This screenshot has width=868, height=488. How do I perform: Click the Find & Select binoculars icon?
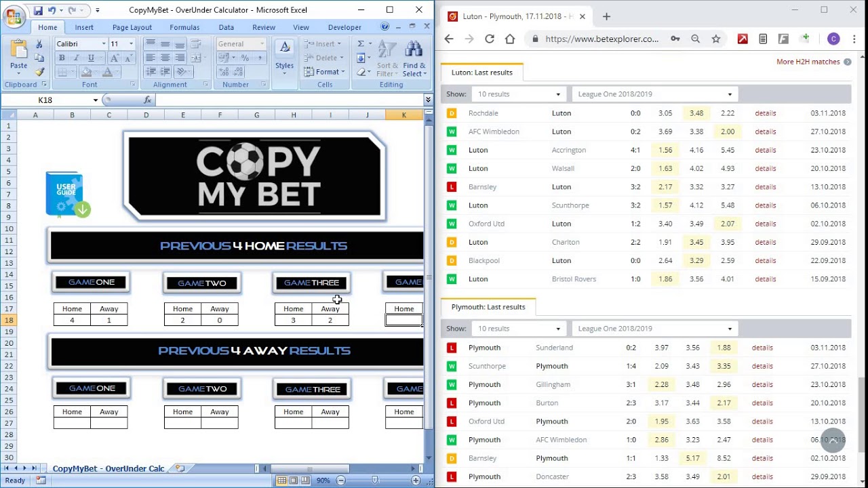(413, 49)
